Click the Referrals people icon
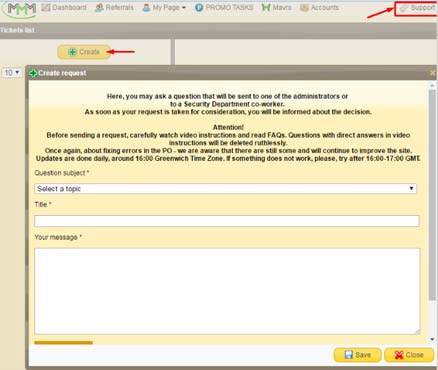The height and width of the screenshot is (370, 438). [x=99, y=7]
